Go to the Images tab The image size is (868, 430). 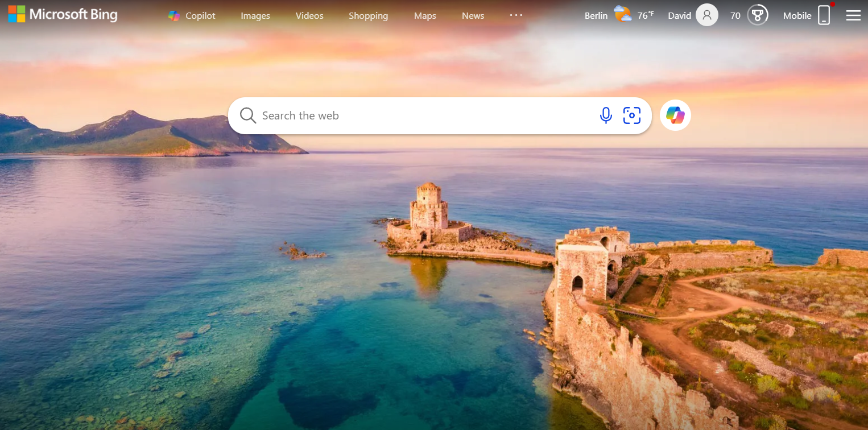click(x=255, y=16)
